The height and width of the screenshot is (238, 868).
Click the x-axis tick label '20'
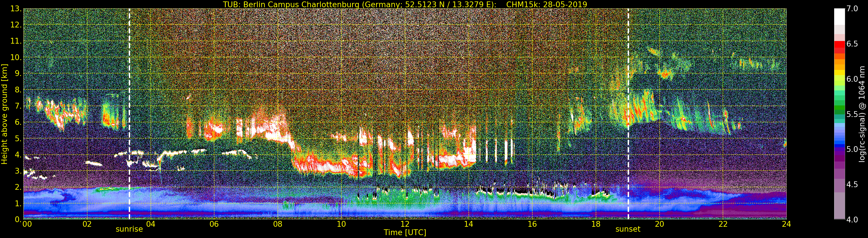tap(659, 224)
